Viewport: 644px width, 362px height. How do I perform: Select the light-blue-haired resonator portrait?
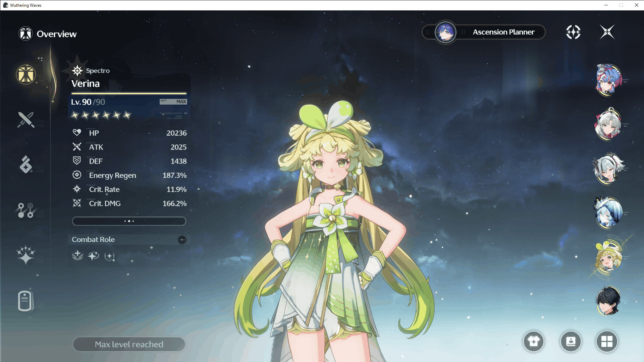608,213
